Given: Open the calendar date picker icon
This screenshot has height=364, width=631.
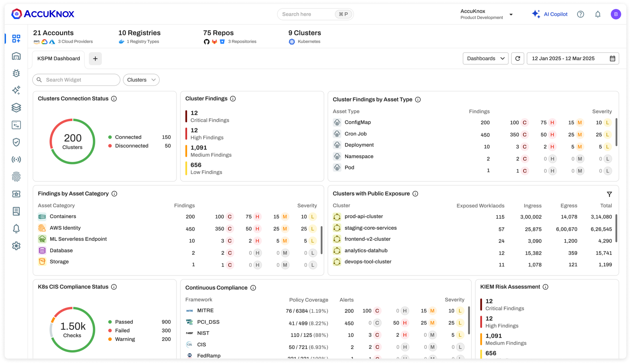Looking at the screenshot, I should pyautogui.click(x=613, y=58).
